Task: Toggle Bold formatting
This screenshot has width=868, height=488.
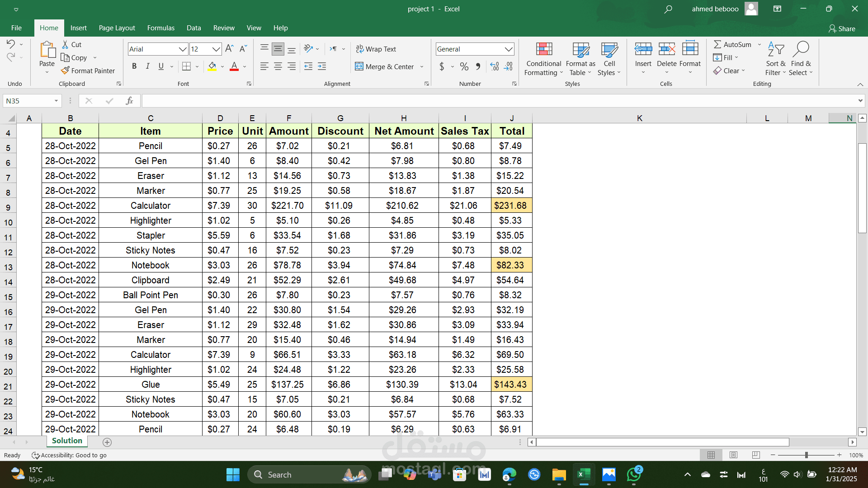Action: pos(134,66)
